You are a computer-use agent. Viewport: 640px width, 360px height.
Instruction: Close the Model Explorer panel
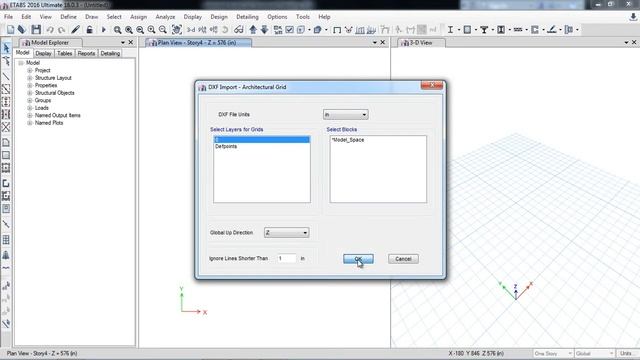(131, 42)
